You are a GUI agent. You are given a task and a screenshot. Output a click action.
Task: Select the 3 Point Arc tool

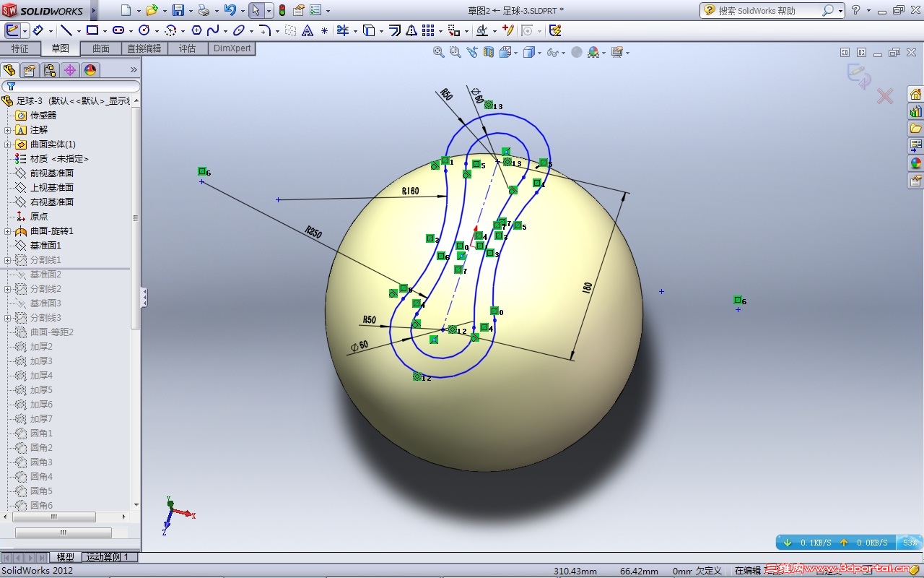tap(170, 30)
